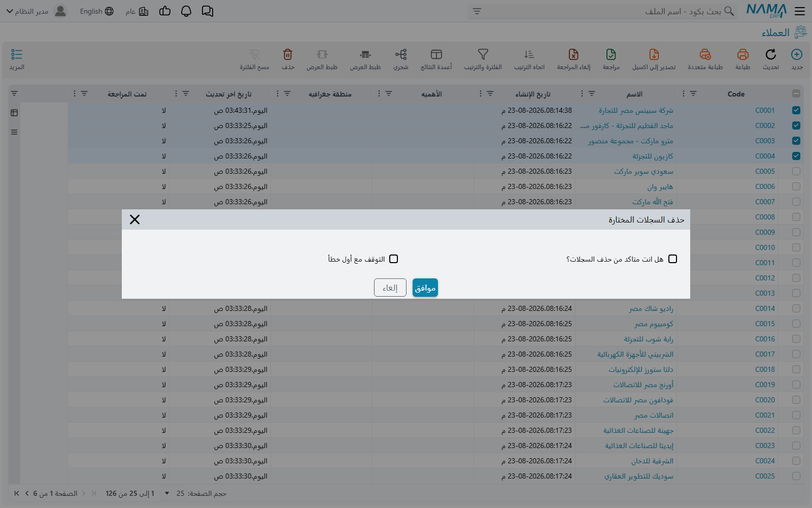Open the hamburger main menu
The height and width of the screenshot is (508, 812).
[x=800, y=11]
